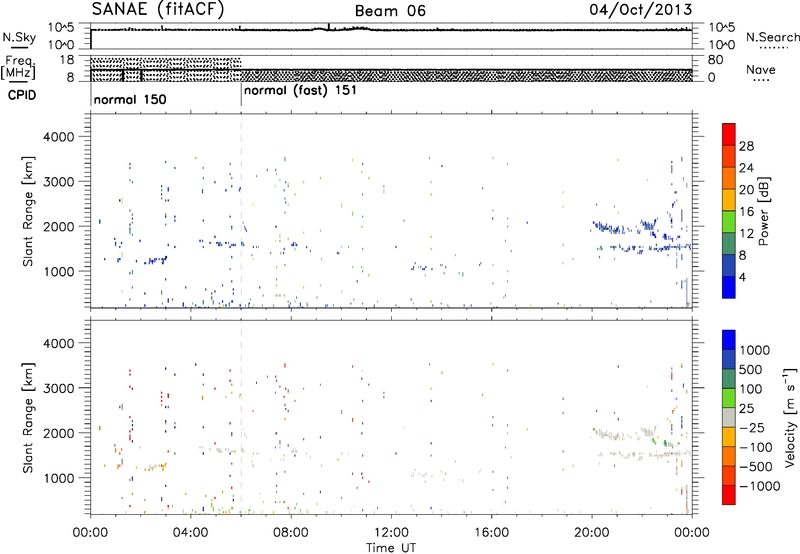This screenshot has height=554, width=800.
Task: Click the velocity panel 'Slant Range [km]' label
Action: 29,417
